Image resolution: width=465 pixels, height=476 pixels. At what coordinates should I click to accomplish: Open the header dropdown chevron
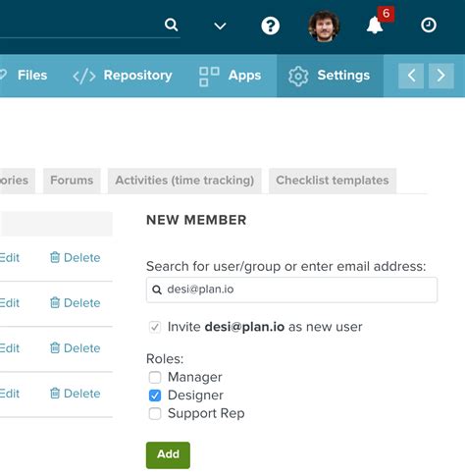[220, 26]
